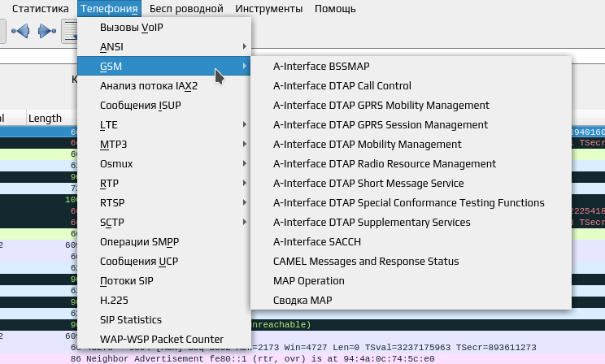
Task: Expand the ANSI submenu
Action: tap(164, 46)
